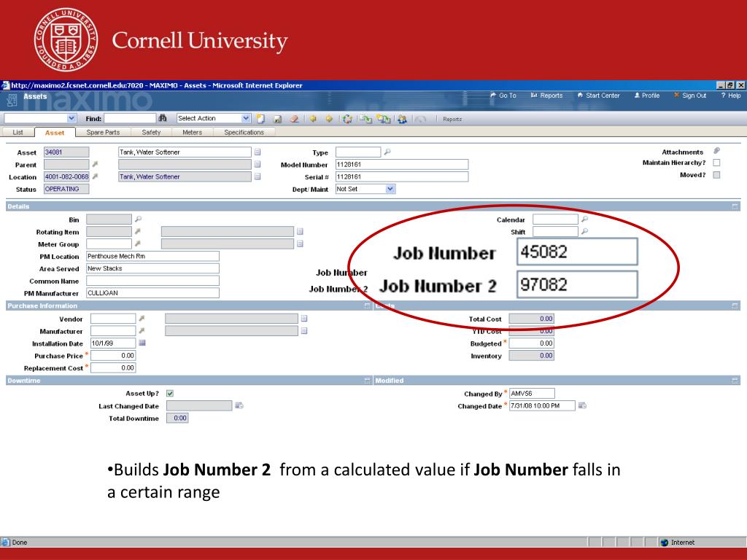Click the Reports toolbar button

(452, 119)
